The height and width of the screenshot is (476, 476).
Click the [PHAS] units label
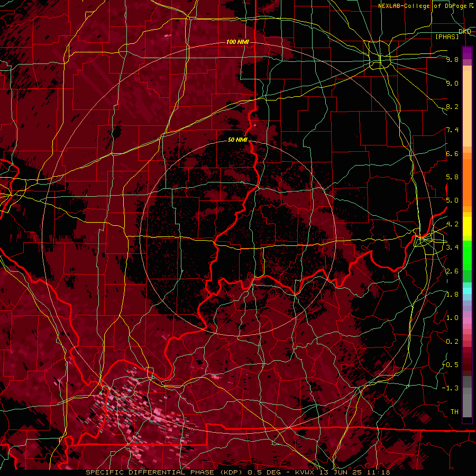[x=447, y=36]
